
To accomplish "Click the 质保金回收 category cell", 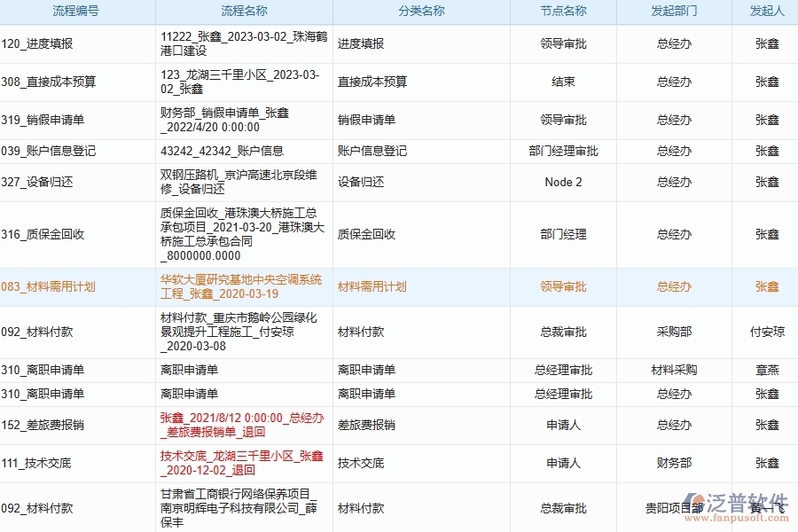I will click(x=370, y=235).
